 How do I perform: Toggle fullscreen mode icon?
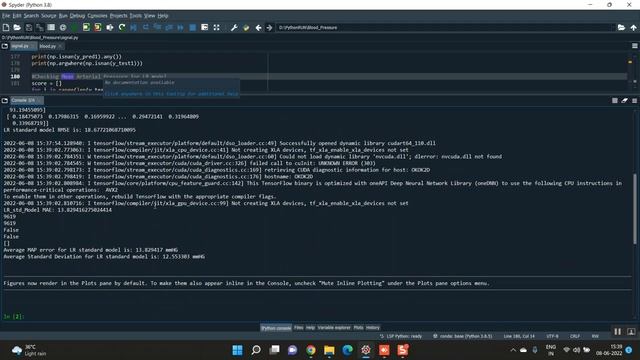pyautogui.click(x=216, y=27)
